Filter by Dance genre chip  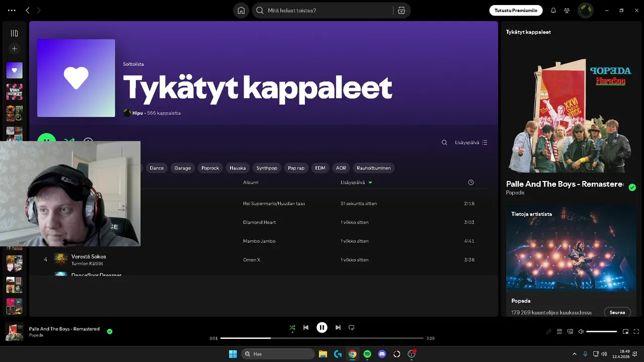[156, 168]
